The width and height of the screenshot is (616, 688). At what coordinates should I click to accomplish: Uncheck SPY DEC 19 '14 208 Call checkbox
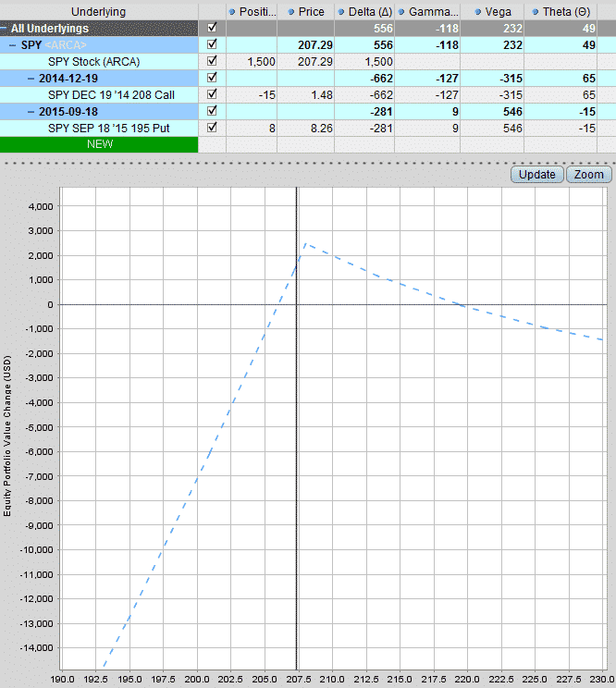point(212,94)
